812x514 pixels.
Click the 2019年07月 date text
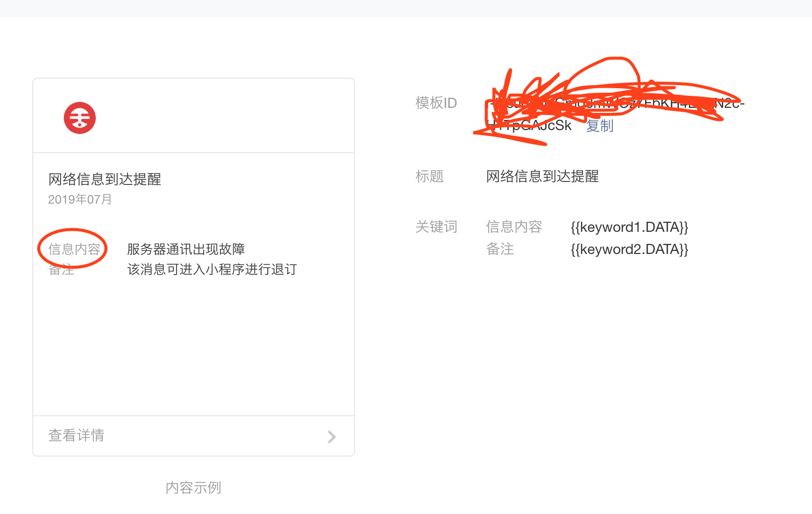point(80,200)
